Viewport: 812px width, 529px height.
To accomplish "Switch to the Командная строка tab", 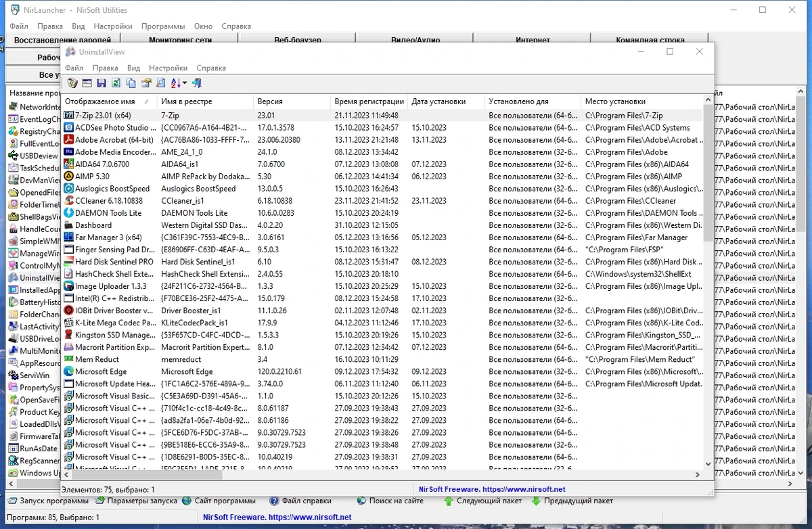I will tap(650, 40).
